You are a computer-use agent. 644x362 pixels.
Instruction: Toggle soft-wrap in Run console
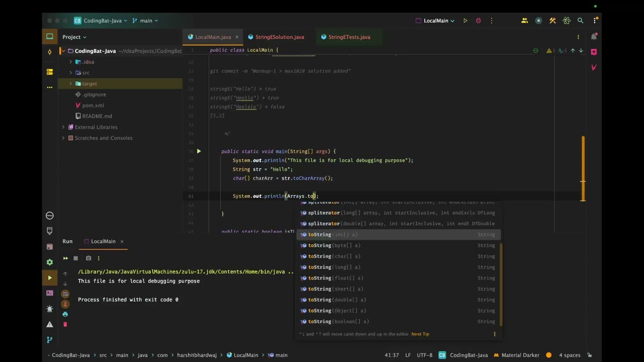coord(65,294)
